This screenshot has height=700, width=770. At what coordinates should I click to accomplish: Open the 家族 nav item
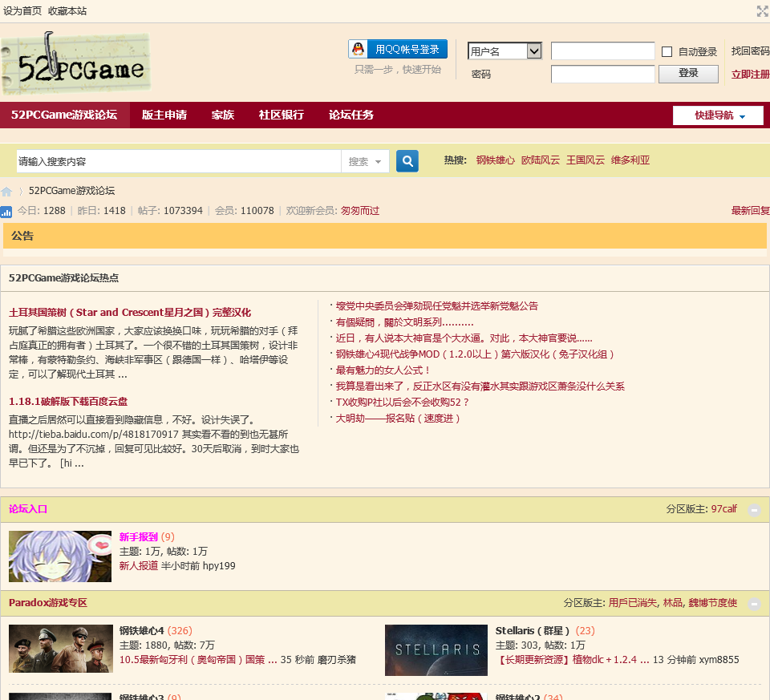pos(222,115)
